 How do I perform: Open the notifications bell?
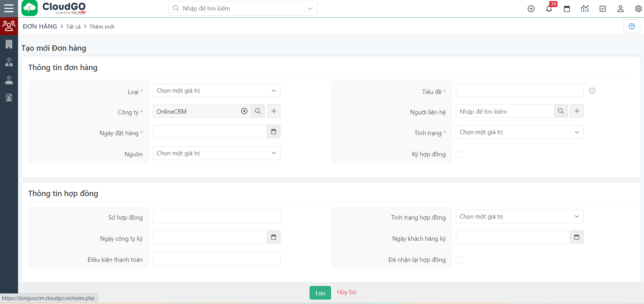coord(549,9)
